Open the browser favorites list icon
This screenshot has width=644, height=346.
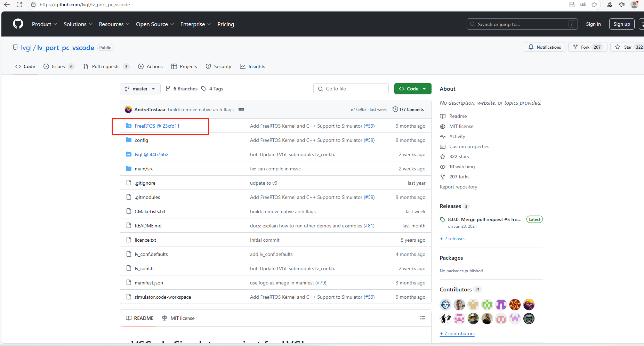tap(622, 5)
